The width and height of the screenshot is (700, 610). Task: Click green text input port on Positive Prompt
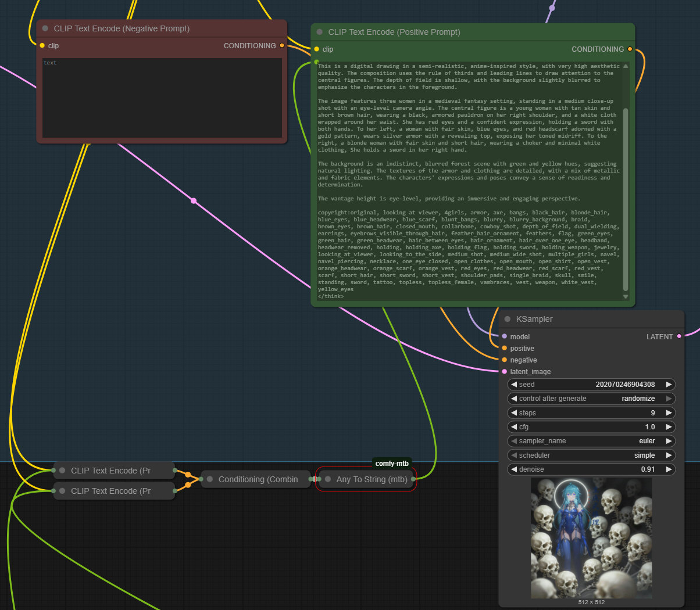[x=316, y=62]
